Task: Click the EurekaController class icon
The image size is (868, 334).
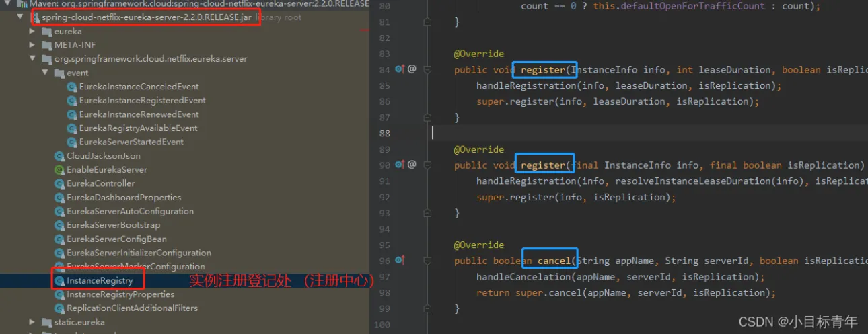Action: (x=59, y=183)
